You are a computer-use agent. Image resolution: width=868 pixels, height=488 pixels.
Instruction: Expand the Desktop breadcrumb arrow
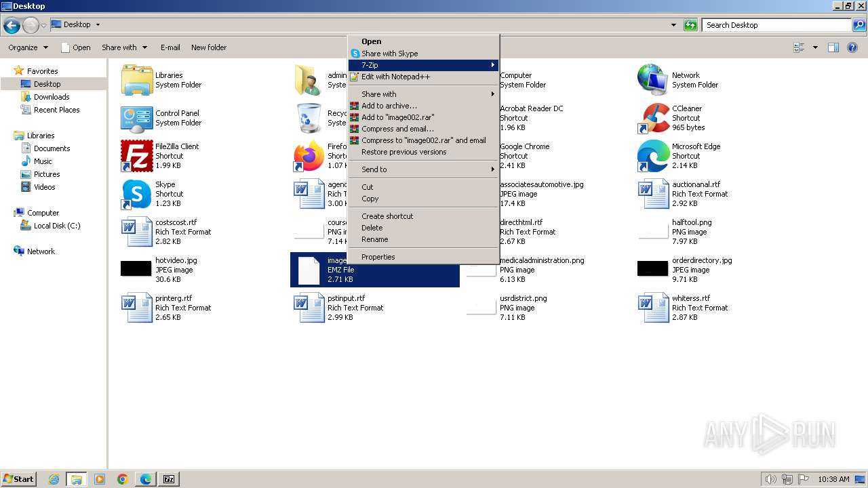98,24
